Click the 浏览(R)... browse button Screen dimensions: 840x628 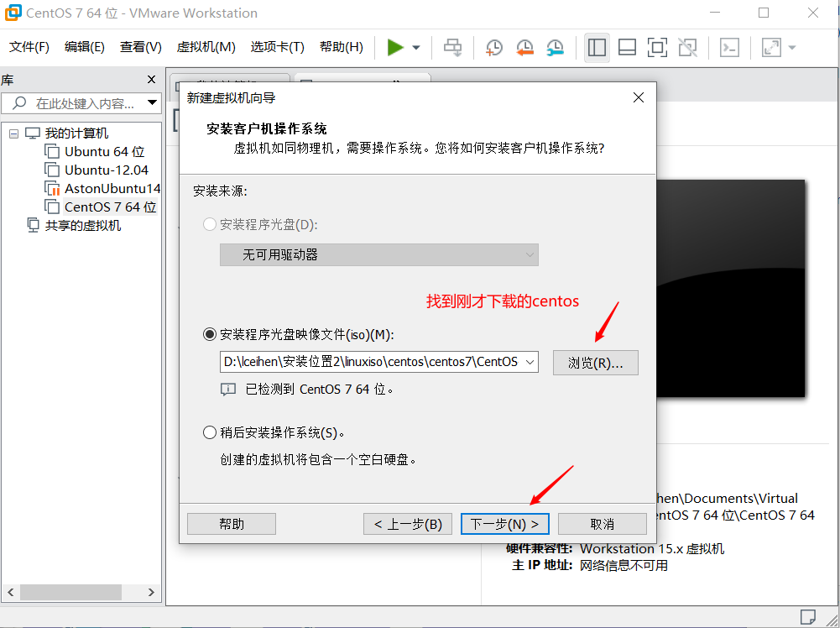(x=595, y=363)
